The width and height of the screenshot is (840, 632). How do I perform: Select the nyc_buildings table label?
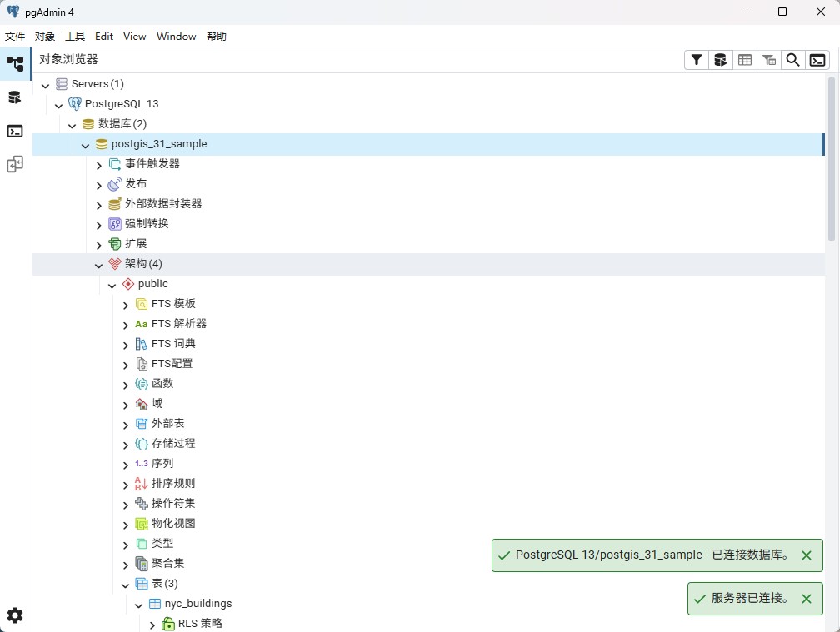198,604
